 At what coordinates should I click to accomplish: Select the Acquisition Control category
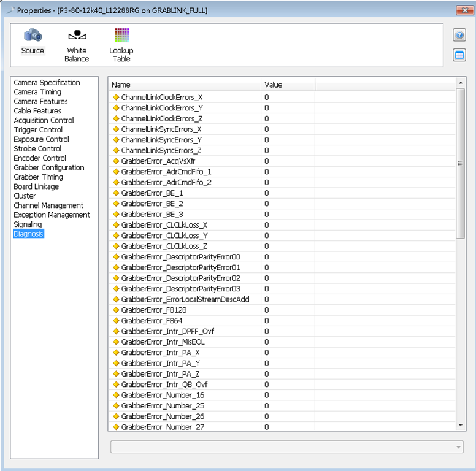tap(44, 120)
